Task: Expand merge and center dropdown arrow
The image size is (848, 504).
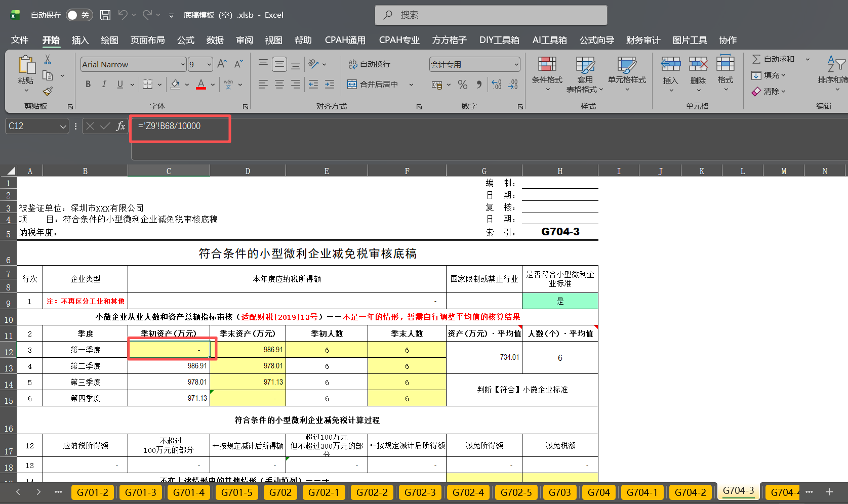Action: click(411, 85)
